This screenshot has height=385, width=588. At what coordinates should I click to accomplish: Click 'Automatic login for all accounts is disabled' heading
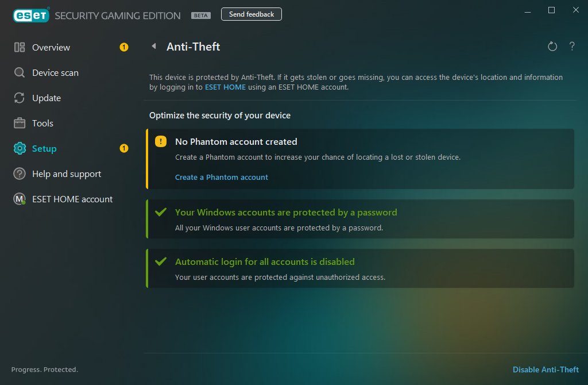click(265, 261)
